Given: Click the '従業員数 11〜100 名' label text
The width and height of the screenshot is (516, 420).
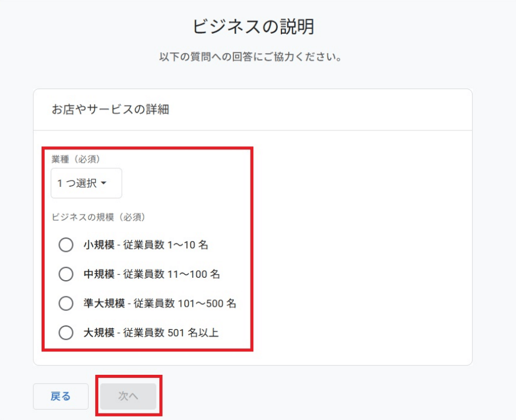Looking at the screenshot, I should click(171, 274).
